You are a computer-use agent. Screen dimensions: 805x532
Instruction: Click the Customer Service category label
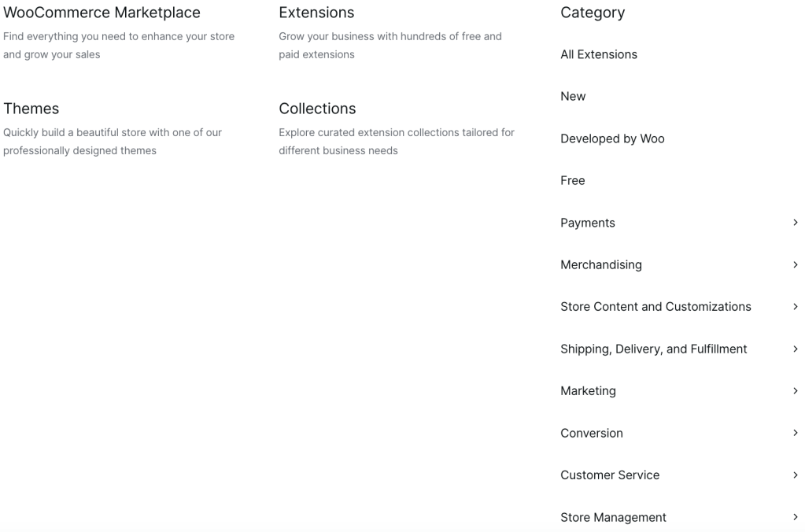(x=610, y=475)
